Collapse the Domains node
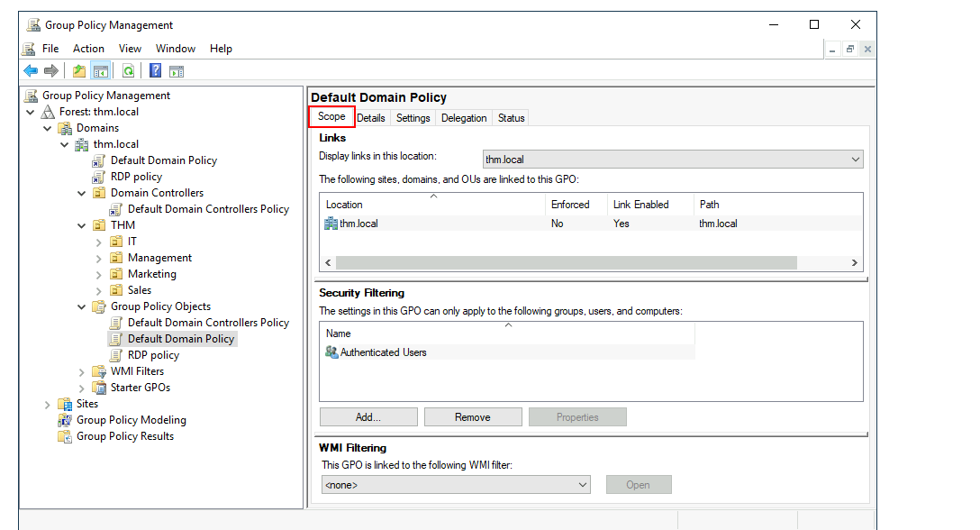Screen dimensions: 980x530 [x=48, y=128]
